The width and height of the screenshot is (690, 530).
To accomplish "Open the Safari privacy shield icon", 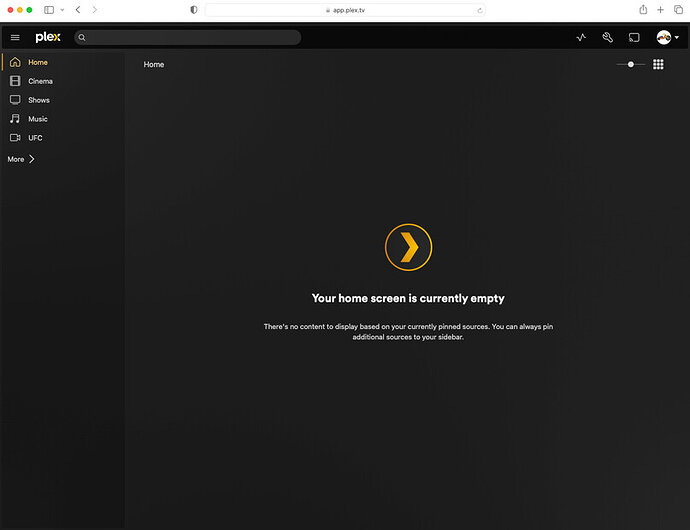I will click(194, 10).
